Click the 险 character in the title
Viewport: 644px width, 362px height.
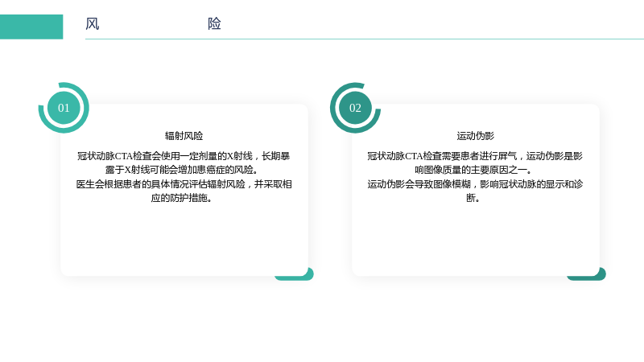pos(214,24)
